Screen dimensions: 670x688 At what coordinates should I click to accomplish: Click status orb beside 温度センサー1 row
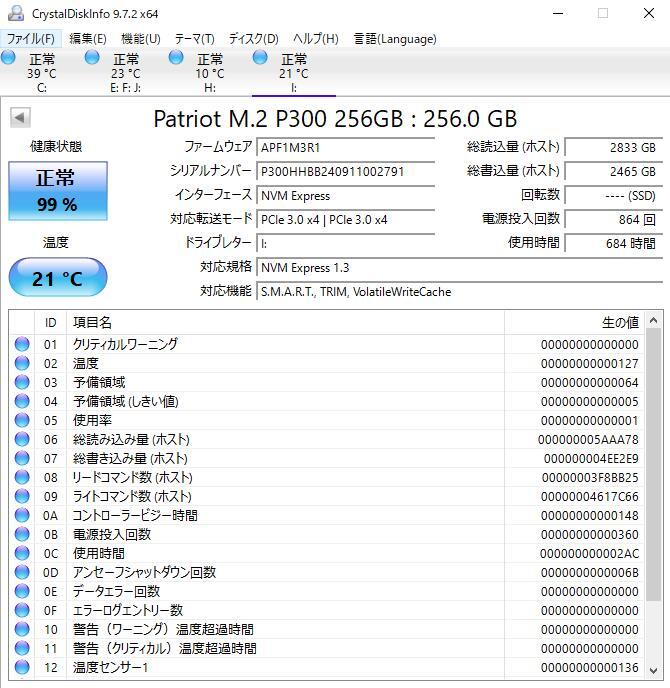pos(22,667)
